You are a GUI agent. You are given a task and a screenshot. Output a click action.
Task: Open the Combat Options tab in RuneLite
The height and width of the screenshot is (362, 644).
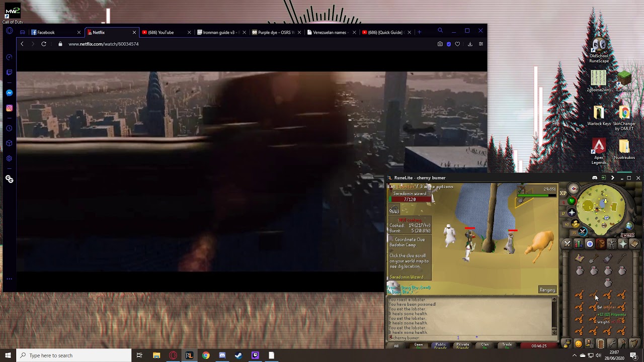click(x=567, y=244)
